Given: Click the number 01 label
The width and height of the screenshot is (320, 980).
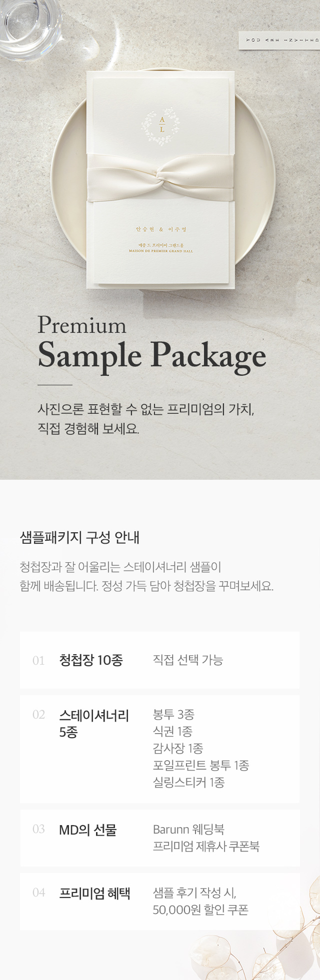Looking at the screenshot, I should pos(38,661).
